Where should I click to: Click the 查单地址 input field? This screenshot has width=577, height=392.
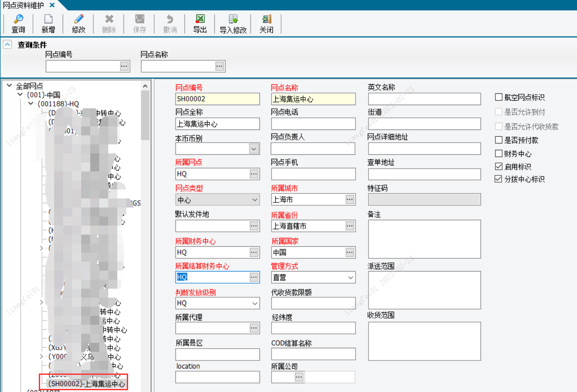tap(425, 174)
